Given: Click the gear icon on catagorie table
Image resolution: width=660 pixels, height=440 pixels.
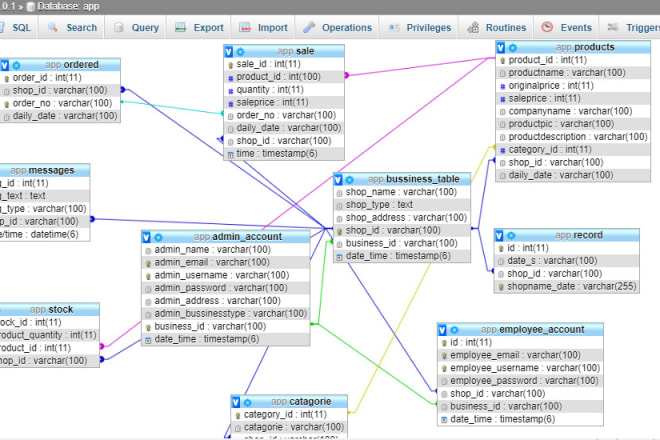Looking at the screenshot, I should click(248, 402).
